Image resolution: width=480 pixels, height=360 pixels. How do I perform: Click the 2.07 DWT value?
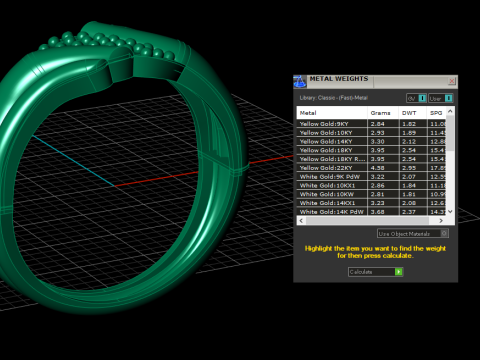[409, 177]
